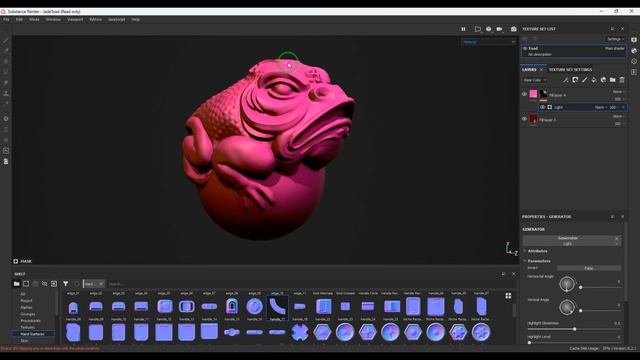
Task: Toggle visibility of the Light generator effect
Action: 542,107
